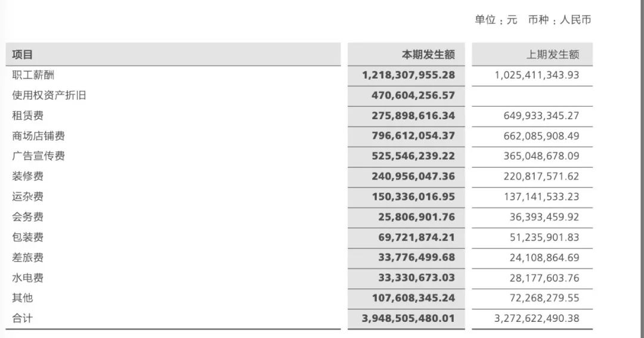
Task: Select the 会务费 row label
Action: click(28, 217)
